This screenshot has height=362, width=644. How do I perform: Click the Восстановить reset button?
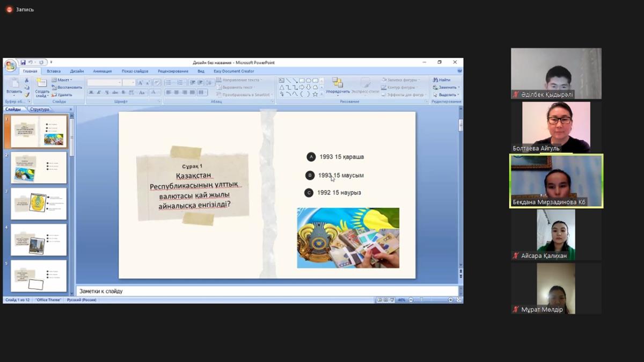click(x=67, y=87)
